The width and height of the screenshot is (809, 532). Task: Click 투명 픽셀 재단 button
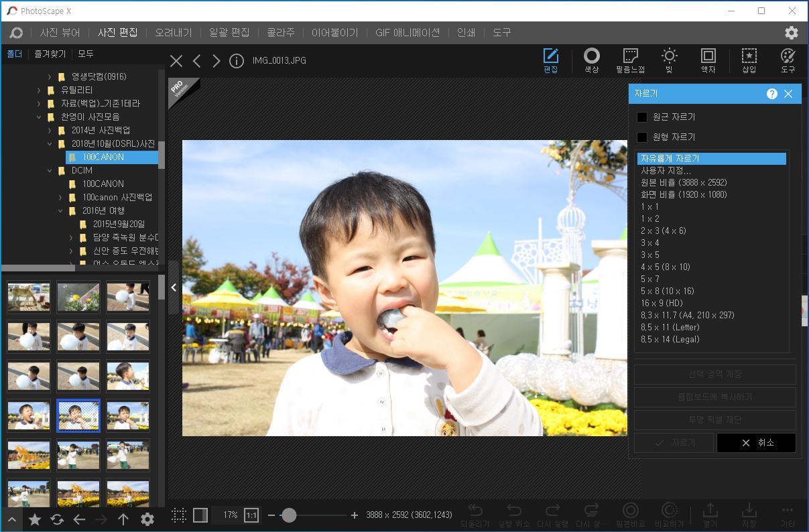[x=715, y=419]
